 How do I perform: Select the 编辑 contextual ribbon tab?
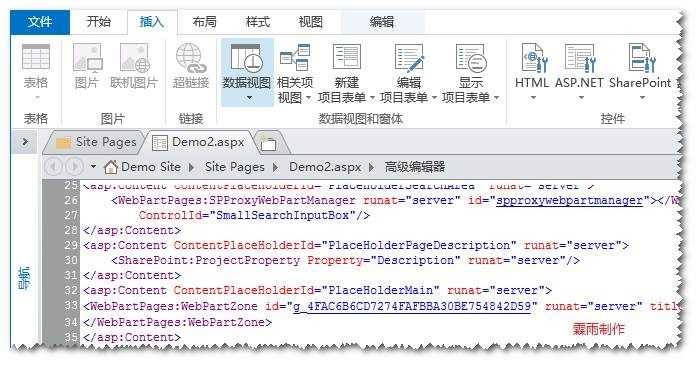click(382, 22)
